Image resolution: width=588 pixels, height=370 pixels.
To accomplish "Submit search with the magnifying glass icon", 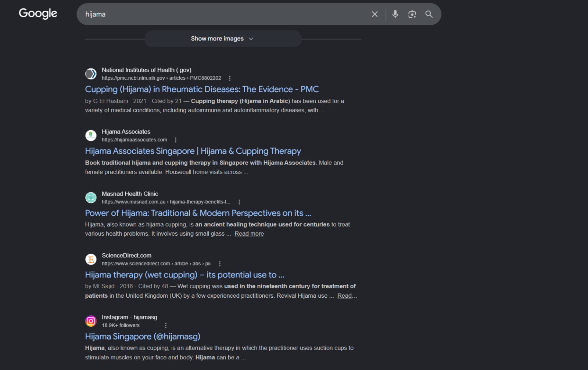I will pos(429,14).
